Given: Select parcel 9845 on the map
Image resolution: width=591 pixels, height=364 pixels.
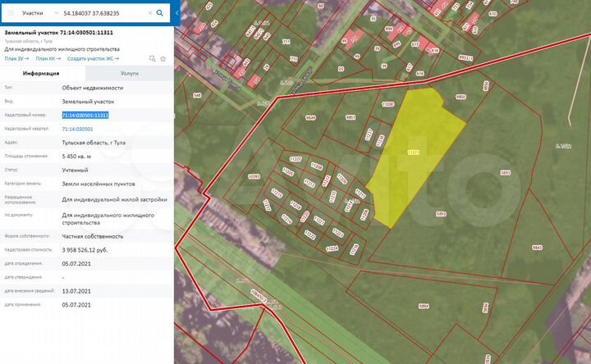Looking at the screenshot, I should click(537, 248).
